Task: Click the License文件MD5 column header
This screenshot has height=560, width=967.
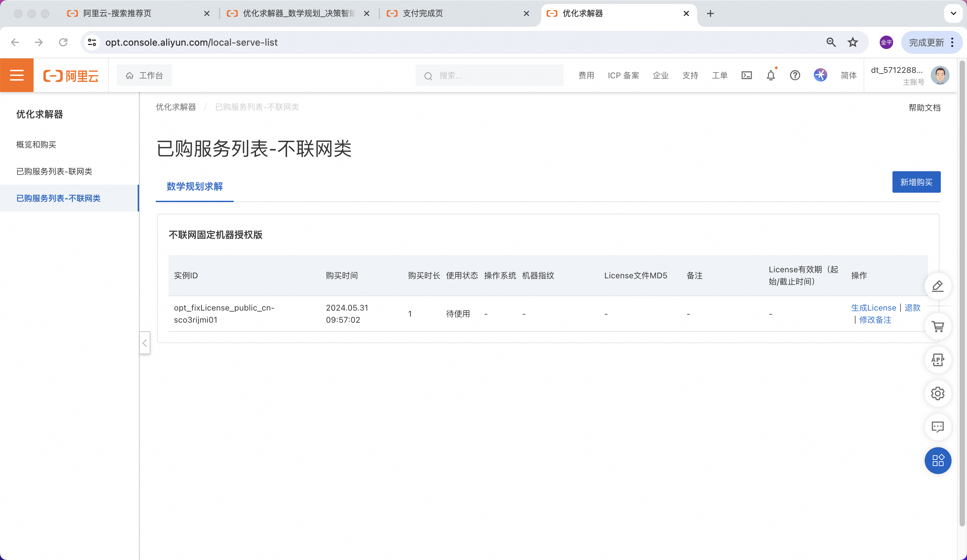Action: (636, 276)
